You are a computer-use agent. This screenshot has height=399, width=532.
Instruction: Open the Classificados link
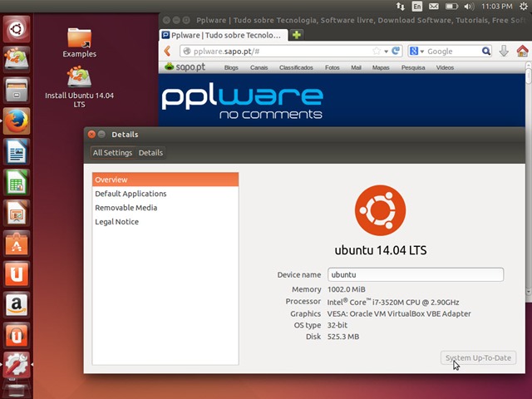[296, 67]
